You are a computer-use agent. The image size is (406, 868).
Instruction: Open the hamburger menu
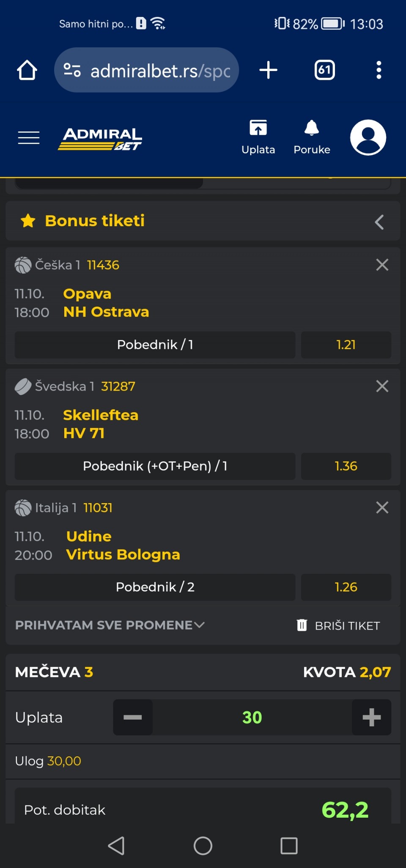pos(29,138)
